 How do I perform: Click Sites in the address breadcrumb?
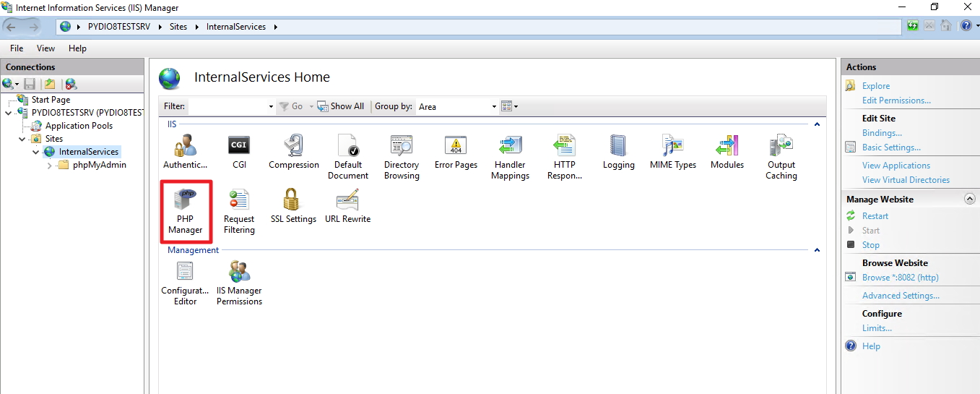(x=178, y=27)
